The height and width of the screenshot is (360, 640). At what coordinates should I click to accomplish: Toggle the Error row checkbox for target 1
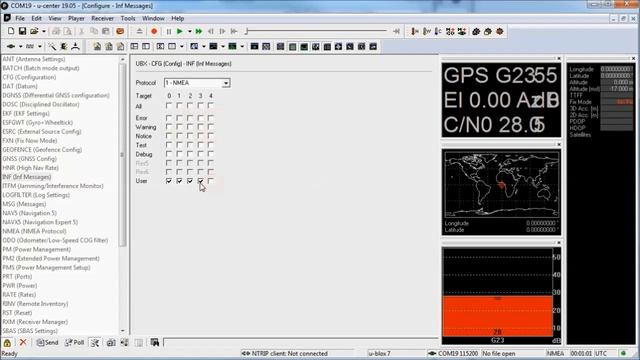(x=179, y=118)
